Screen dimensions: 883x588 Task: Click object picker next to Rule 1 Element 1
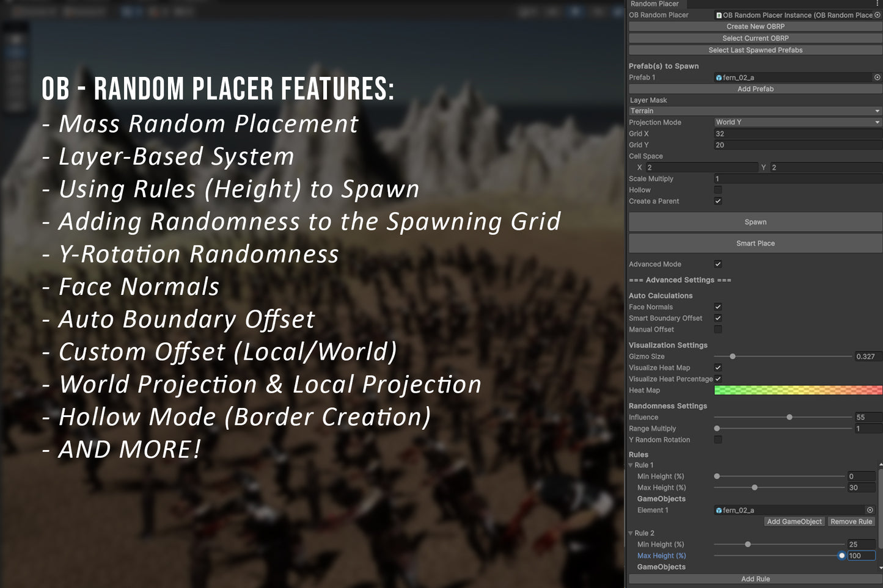point(870,510)
